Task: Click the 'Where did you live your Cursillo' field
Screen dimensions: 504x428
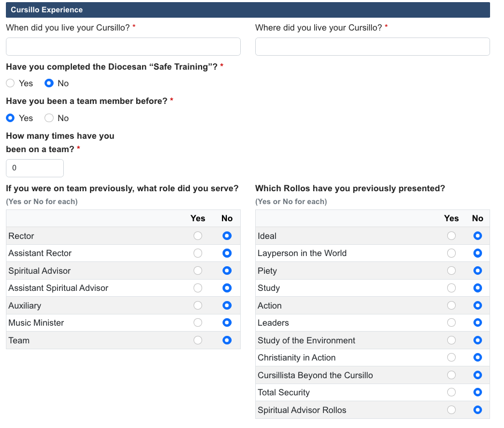Action: pyautogui.click(x=373, y=47)
